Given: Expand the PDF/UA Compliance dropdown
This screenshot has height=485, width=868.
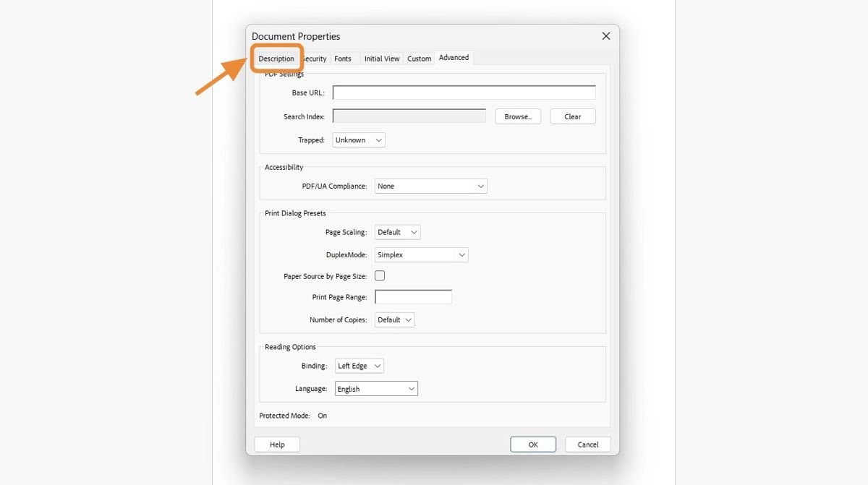Looking at the screenshot, I should point(430,186).
